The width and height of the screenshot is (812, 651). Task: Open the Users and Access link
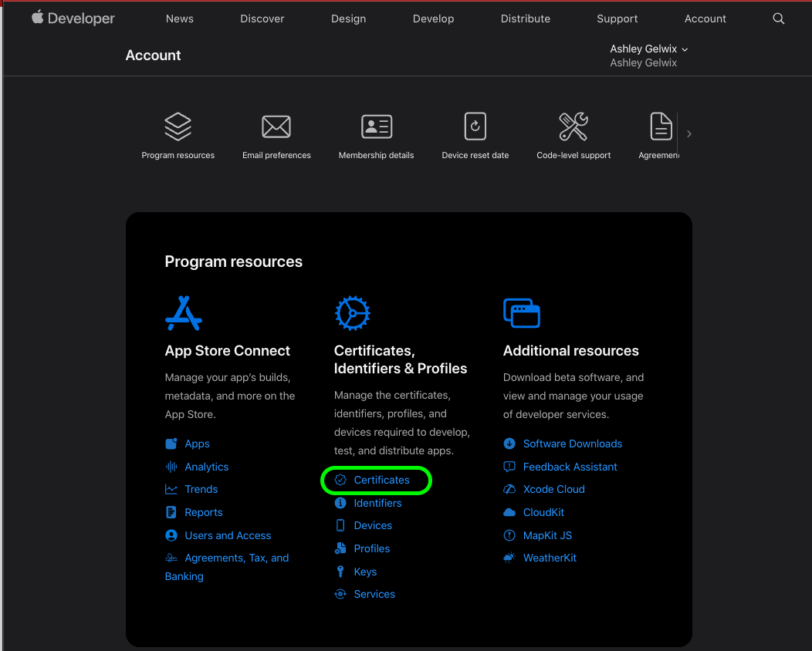pos(228,535)
